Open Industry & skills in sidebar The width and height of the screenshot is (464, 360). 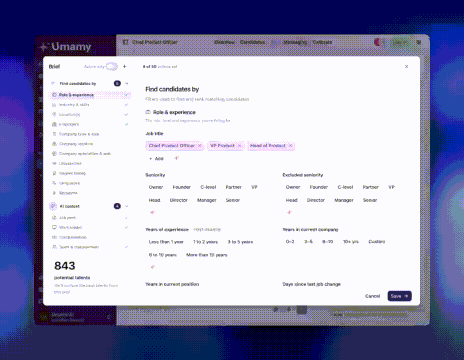coord(89,105)
